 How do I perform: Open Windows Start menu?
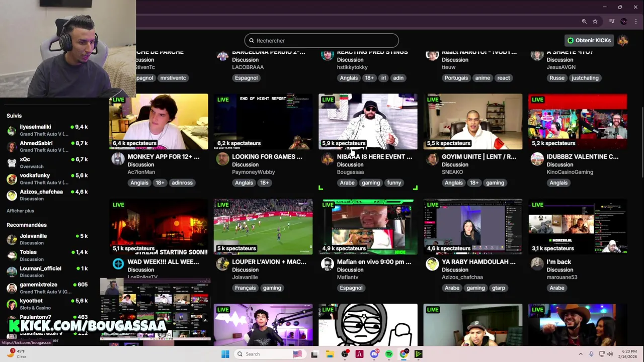click(225, 354)
